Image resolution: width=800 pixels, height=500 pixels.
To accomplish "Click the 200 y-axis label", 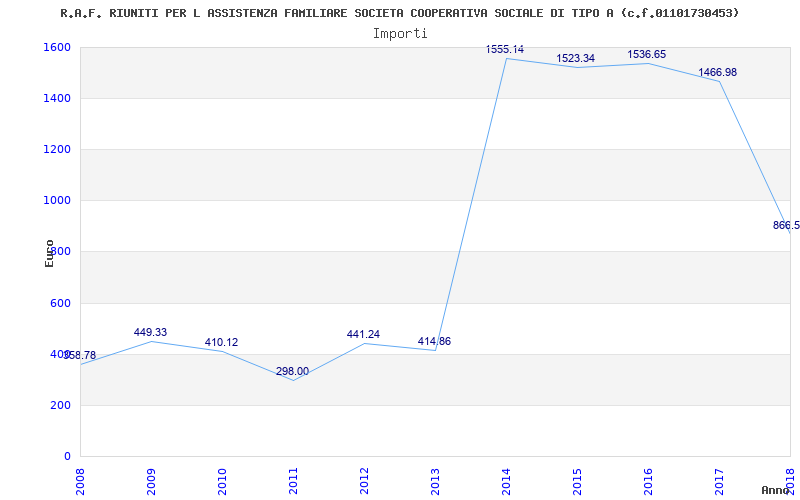I will tap(61, 406).
